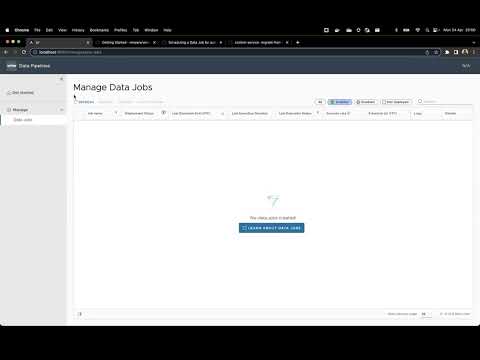Click the search magnifier icon
The image size is (480, 360).
(420, 101)
